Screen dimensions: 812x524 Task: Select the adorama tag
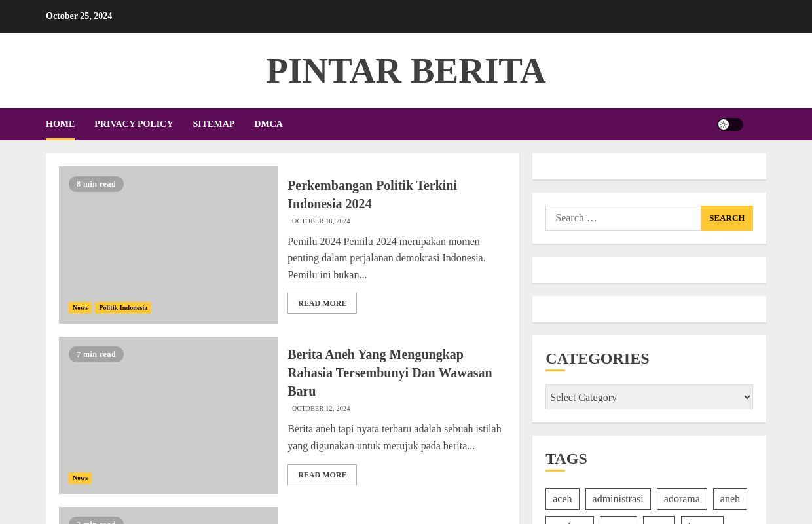click(x=682, y=499)
